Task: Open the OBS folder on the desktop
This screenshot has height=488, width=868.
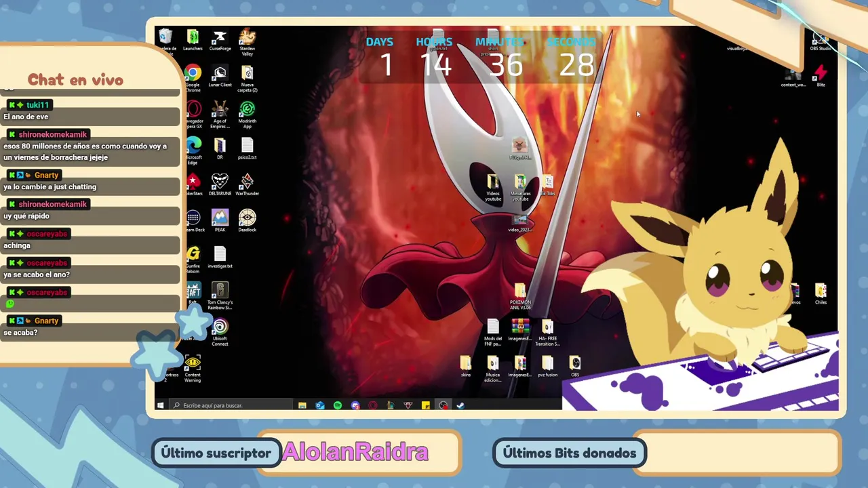Action: click(x=575, y=367)
